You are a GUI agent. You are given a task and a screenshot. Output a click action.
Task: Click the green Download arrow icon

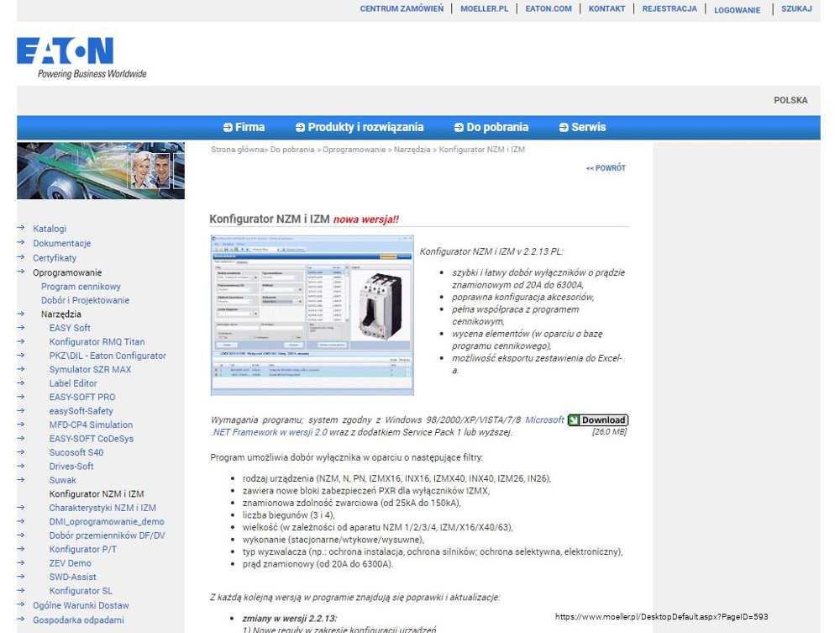coord(574,420)
